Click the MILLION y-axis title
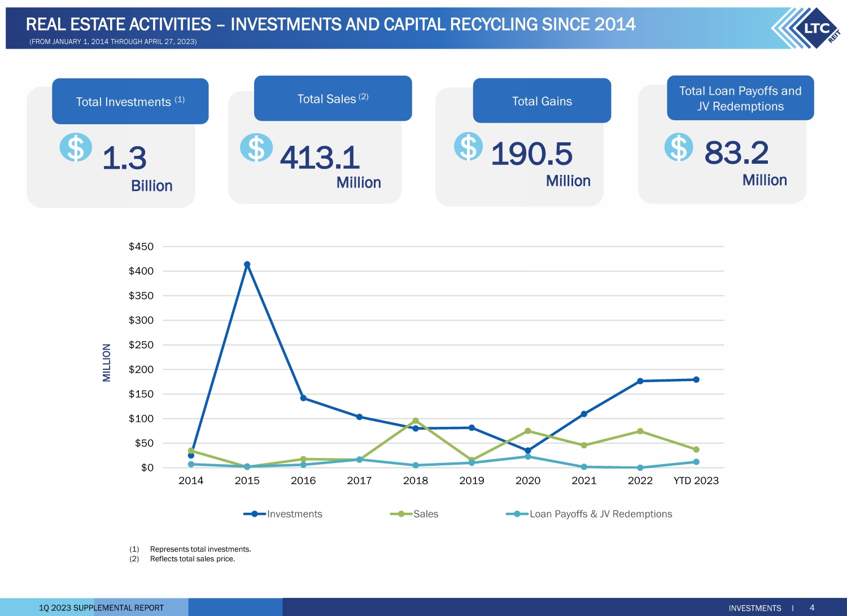Screen dimensions: 847x616 pos(107,362)
